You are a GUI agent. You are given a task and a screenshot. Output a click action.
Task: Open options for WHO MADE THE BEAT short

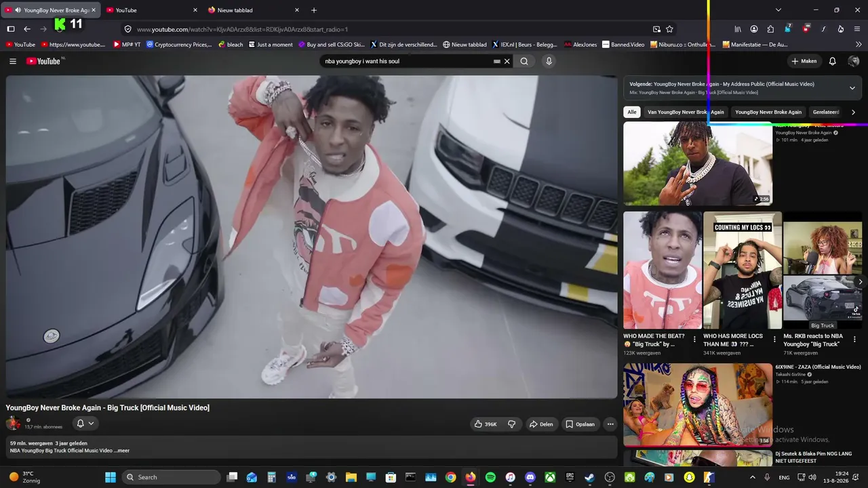(694, 340)
